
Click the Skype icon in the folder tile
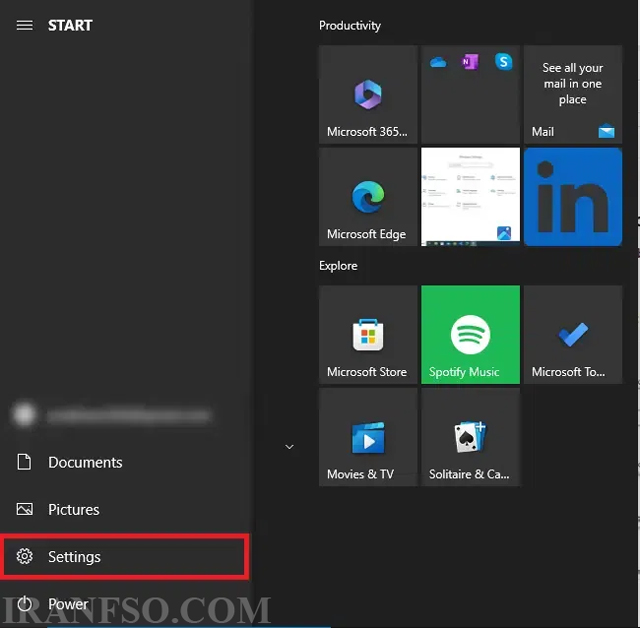[504, 62]
